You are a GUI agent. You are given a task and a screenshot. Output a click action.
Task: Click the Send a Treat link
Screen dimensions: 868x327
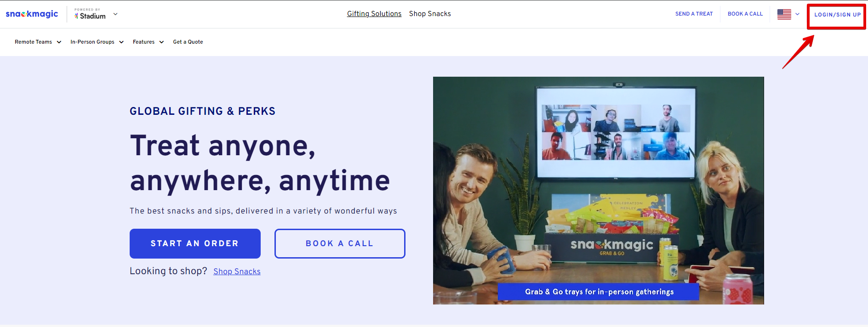[694, 14]
